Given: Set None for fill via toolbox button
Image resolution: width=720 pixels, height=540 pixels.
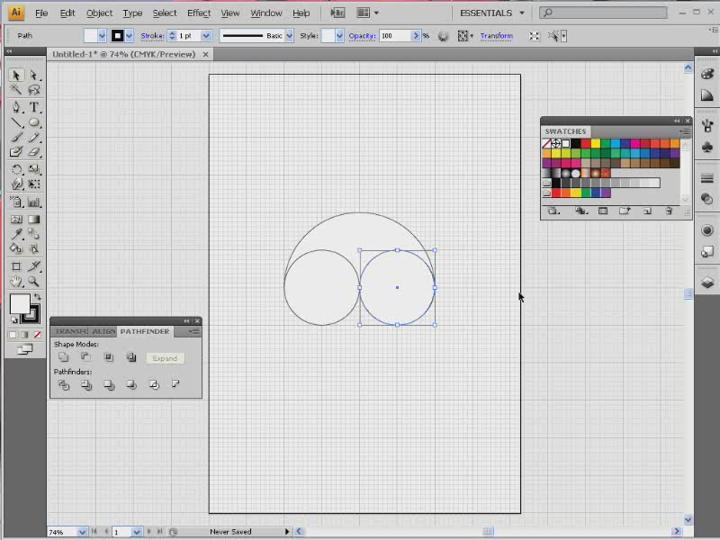Looking at the screenshot, I should pyautogui.click(x=37, y=334).
